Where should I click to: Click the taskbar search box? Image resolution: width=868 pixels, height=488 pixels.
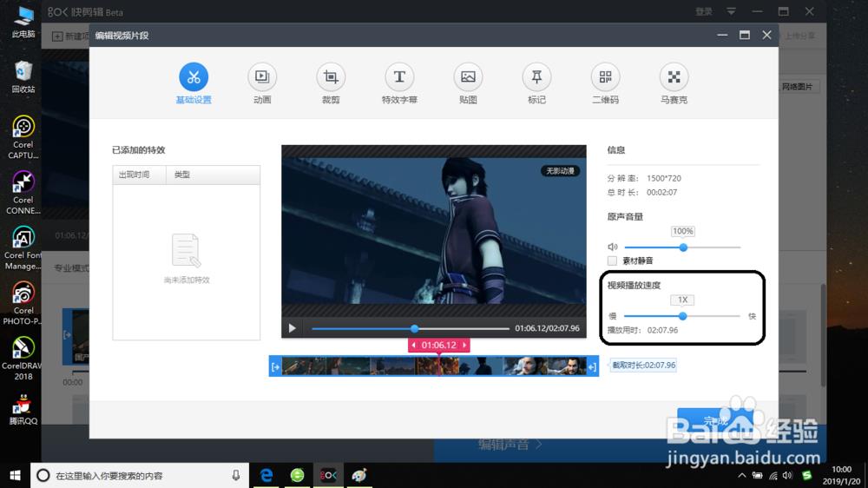pos(140,475)
